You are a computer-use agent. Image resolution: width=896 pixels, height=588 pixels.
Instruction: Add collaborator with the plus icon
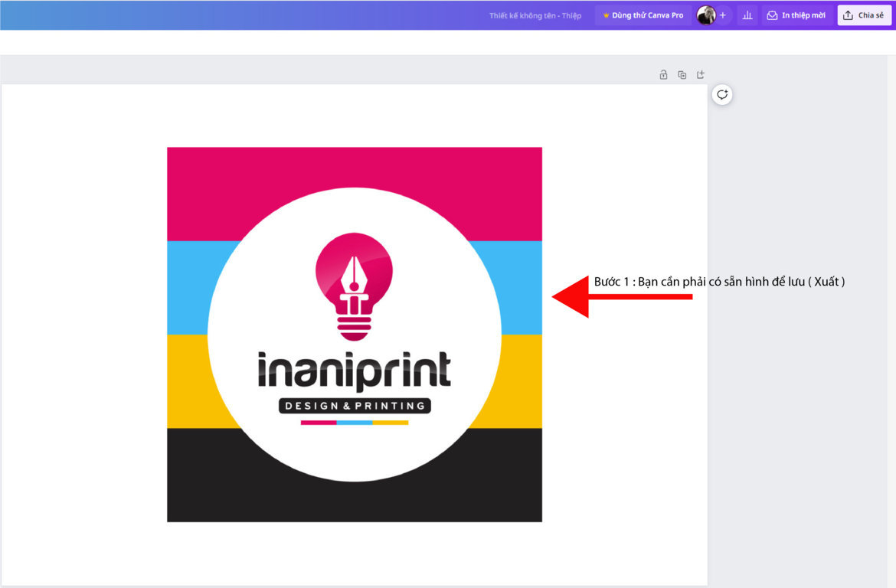[723, 15]
